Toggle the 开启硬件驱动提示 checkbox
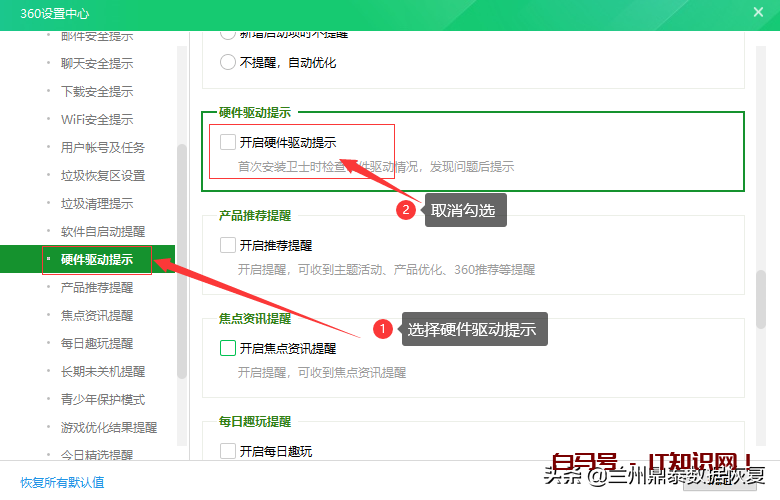 228,142
